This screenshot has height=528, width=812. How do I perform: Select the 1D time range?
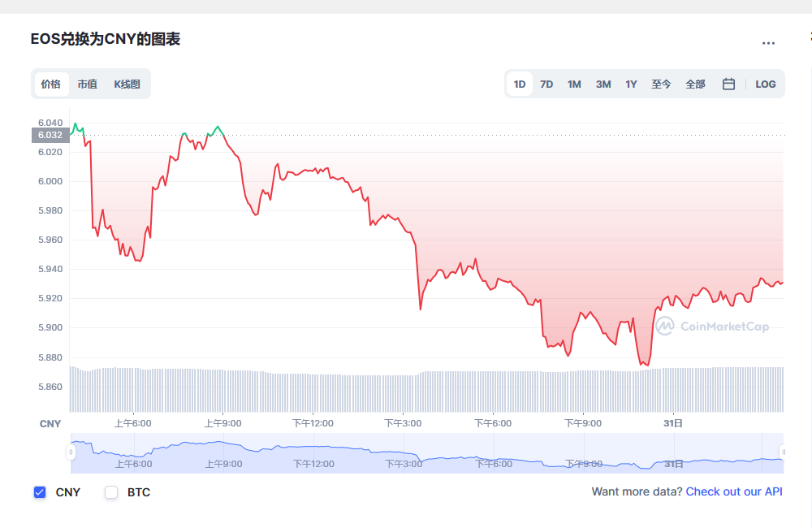tap(520, 84)
